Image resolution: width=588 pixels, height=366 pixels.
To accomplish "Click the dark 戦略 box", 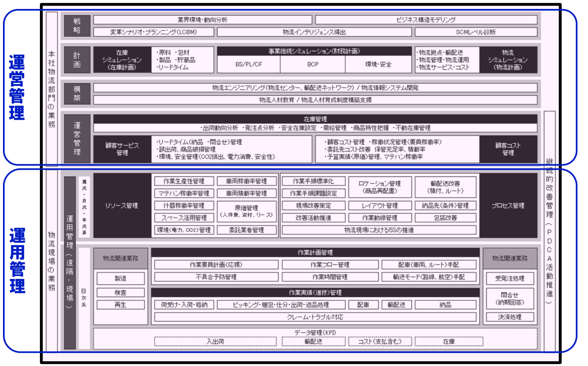I will coord(77,25).
